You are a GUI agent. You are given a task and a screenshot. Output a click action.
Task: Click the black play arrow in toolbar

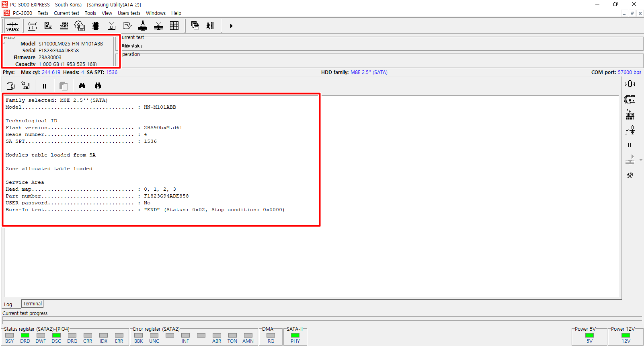231,26
